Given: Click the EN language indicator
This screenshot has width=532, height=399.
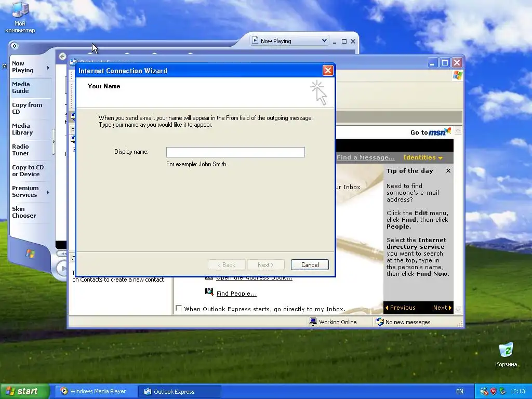Looking at the screenshot, I should [460, 392].
